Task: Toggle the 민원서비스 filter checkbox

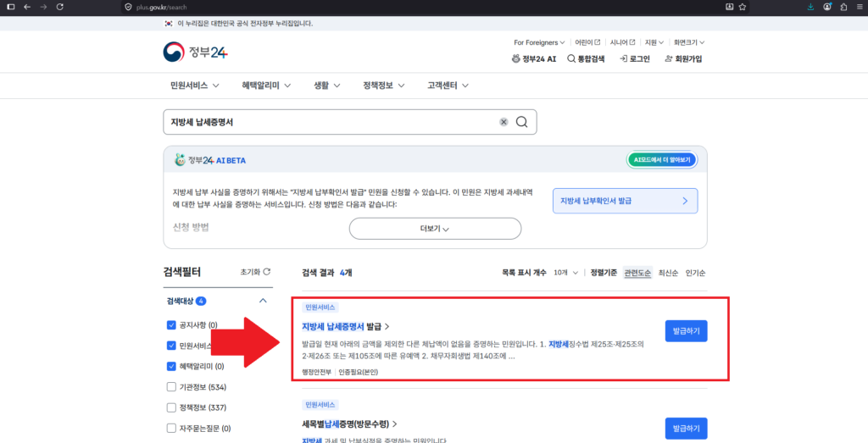Action: click(171, 346)
